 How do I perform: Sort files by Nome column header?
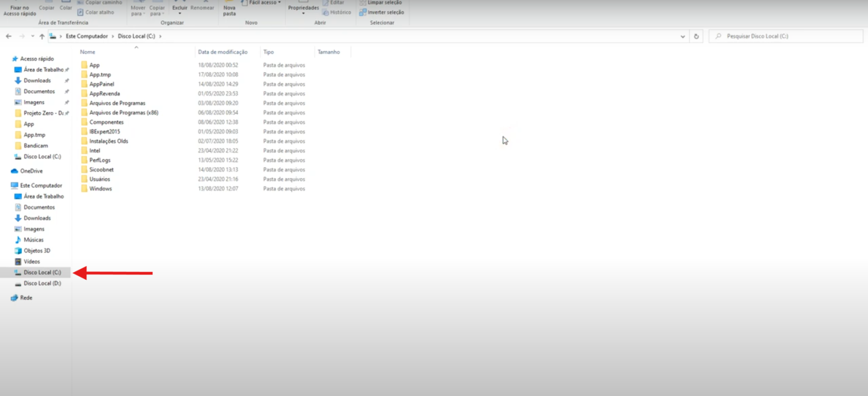point(87,52)
